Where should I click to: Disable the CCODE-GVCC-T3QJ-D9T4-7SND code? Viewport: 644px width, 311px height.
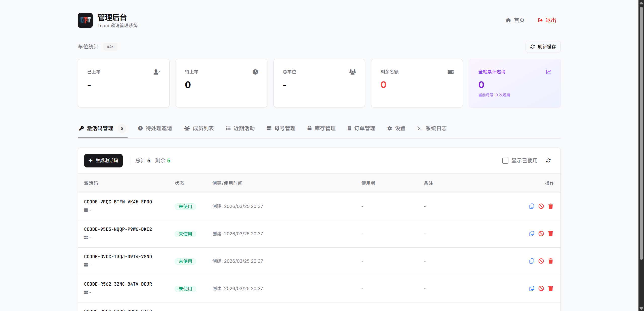click(541, 261)
